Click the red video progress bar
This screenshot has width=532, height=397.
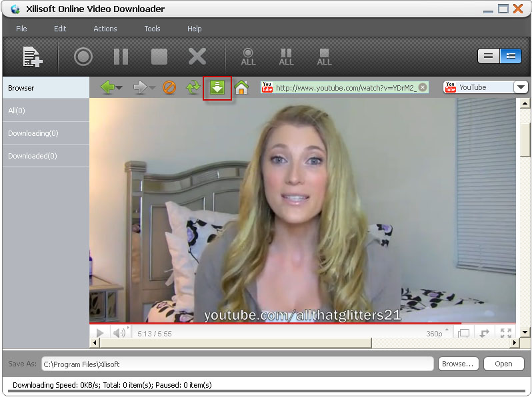[x=302, y=323]
